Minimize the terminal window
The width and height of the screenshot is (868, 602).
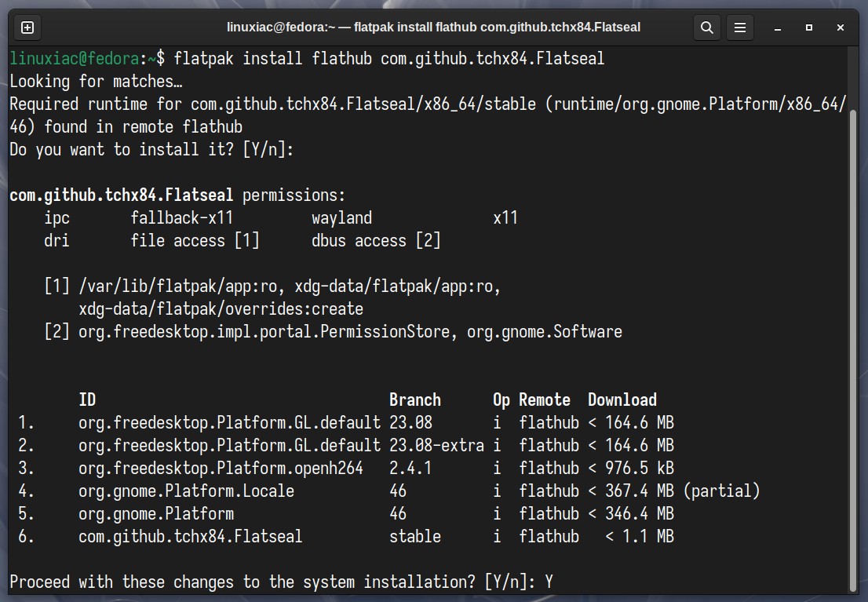click(x=778, y=27)
